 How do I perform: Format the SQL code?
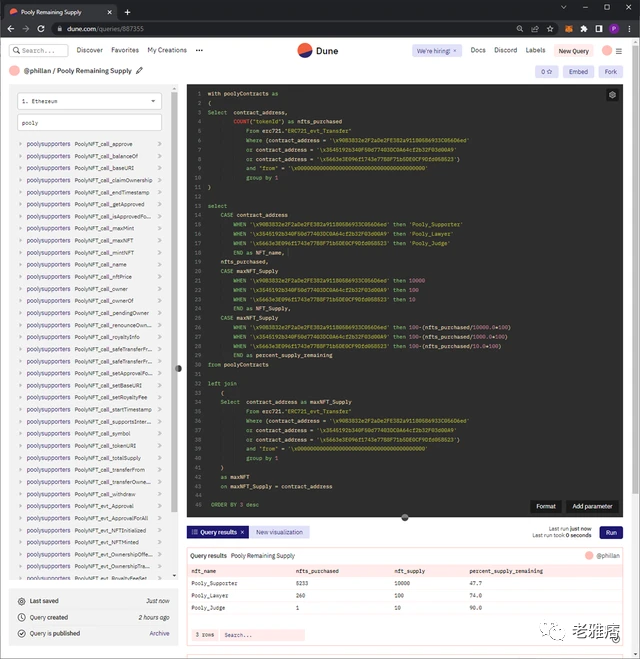coord(545,506)
